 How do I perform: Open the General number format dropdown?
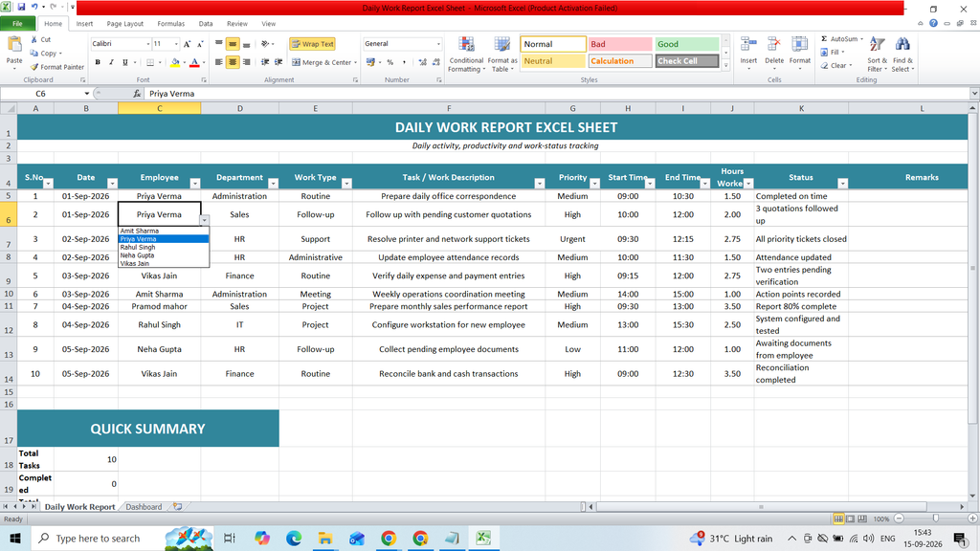tap(438, 44)
